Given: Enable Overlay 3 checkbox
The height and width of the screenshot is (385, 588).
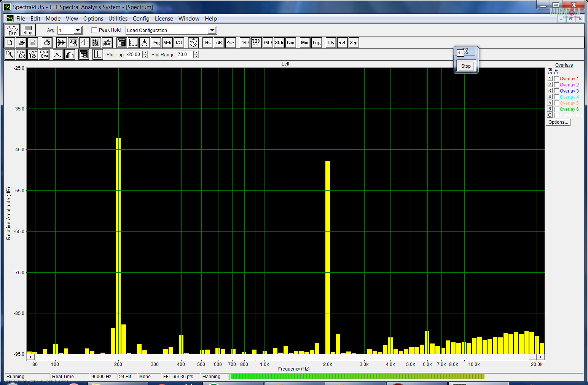Looking at the screenshot, I should point(556,91).
